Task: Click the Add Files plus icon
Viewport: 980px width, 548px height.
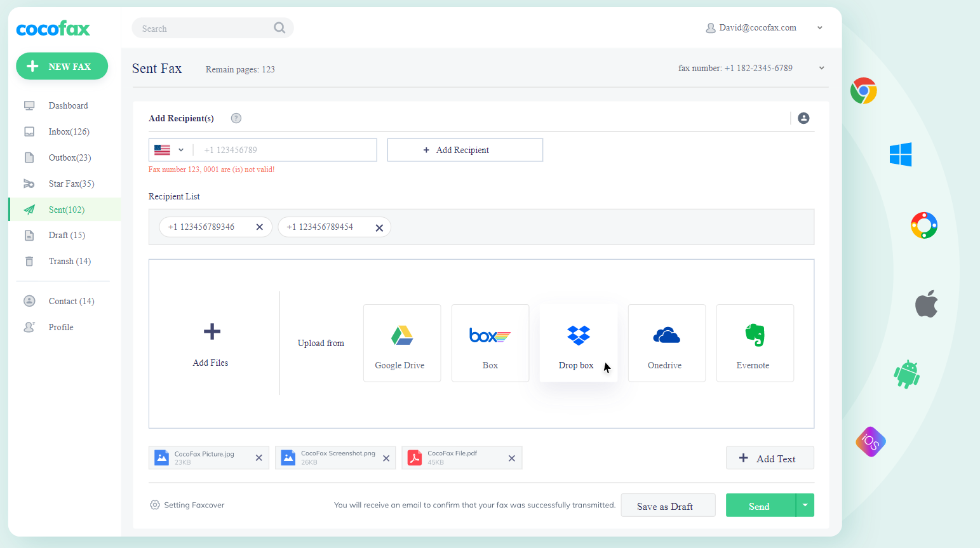Action: coord(210,331)
